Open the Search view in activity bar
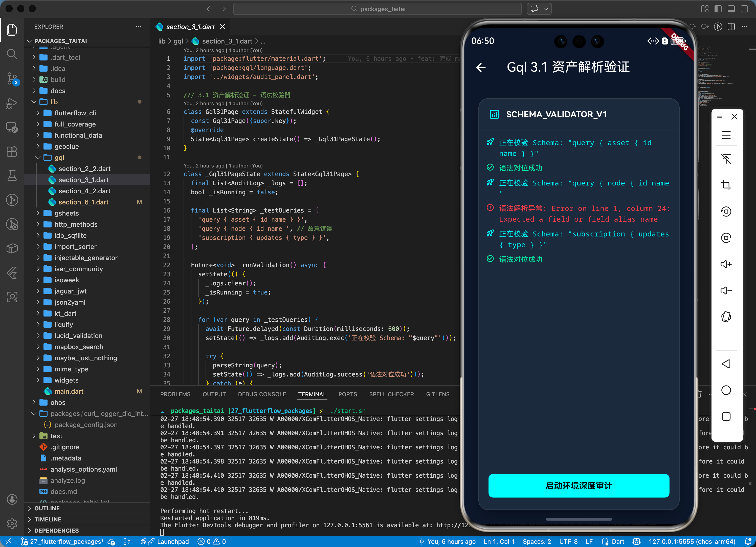Screen dimensions: 756x547 point(12,54)
